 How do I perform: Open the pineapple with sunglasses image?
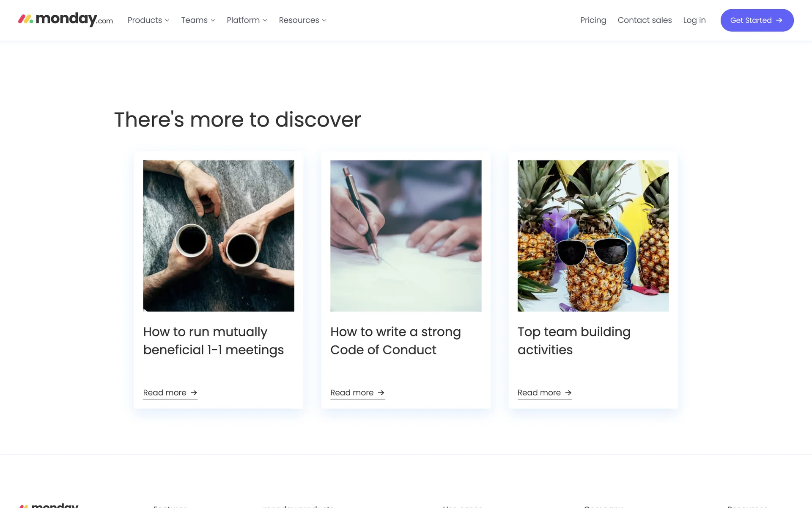pyautogui.click(x=593, y=236)
